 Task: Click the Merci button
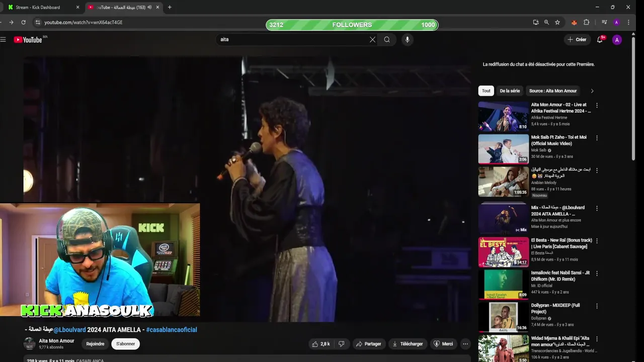443,344
